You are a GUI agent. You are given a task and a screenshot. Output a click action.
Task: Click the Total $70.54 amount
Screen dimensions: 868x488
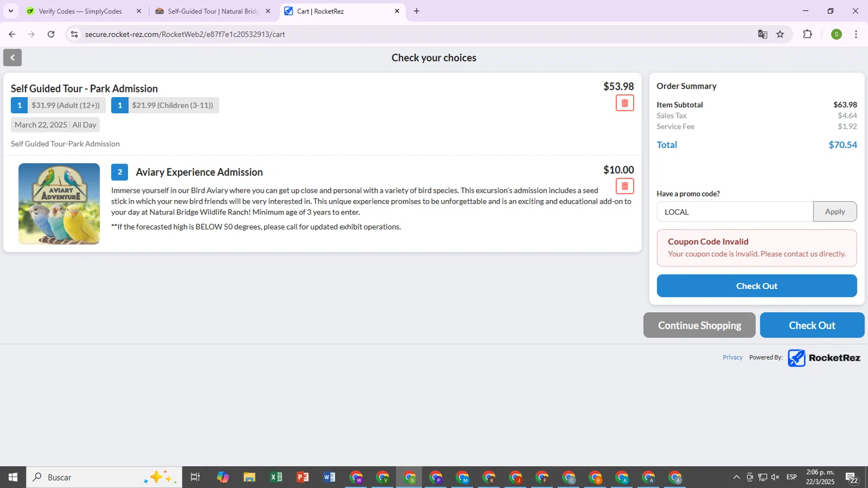[x=843, y=145]
